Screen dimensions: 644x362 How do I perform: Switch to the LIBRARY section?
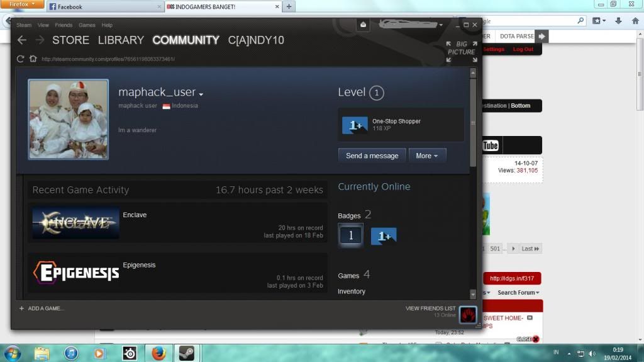[121, 40]
